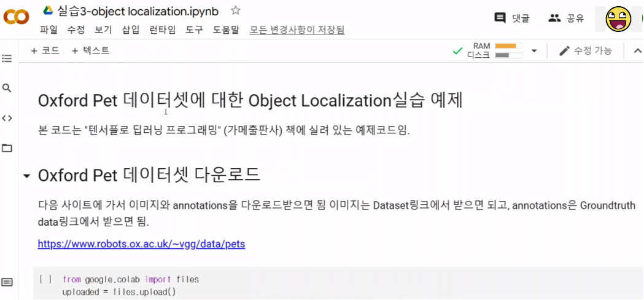Screen dimensions: 644x300
Task: Open the user account avatar
Action: (x=619, y=19)
